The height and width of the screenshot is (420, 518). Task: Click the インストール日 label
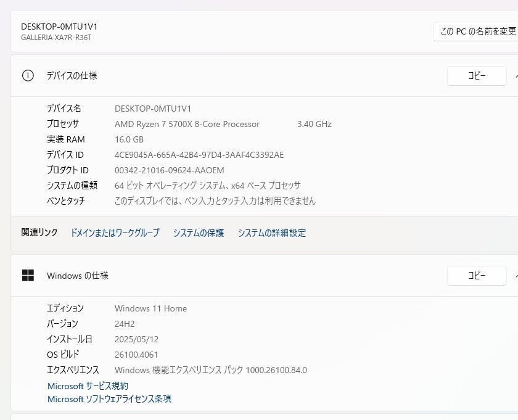[x=69, y=339]
